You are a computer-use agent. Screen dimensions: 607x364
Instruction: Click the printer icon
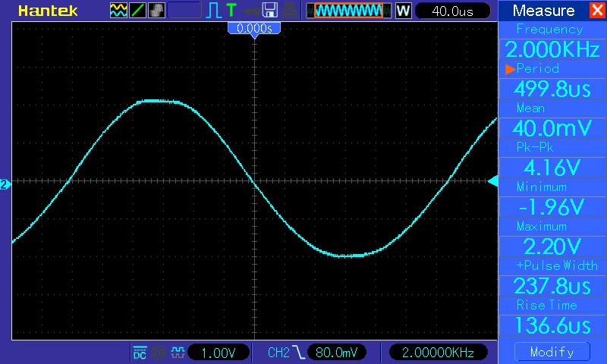(289, 11)
